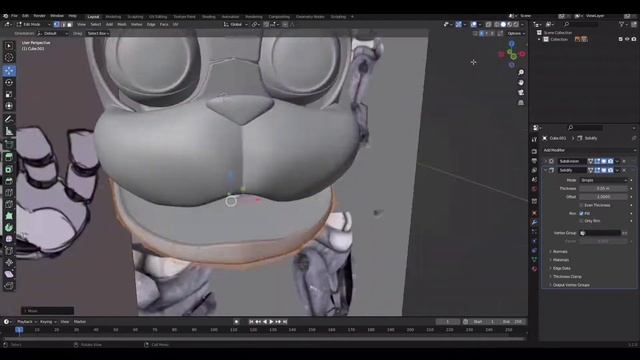Select the Add Cube tool
The height and width of the screenshot is (360, 640).
point(9,144)
